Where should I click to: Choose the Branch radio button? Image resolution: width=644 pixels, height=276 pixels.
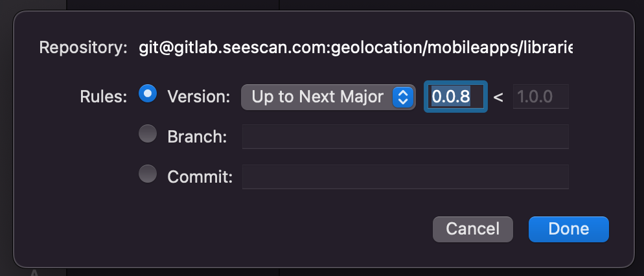point(148,135)
